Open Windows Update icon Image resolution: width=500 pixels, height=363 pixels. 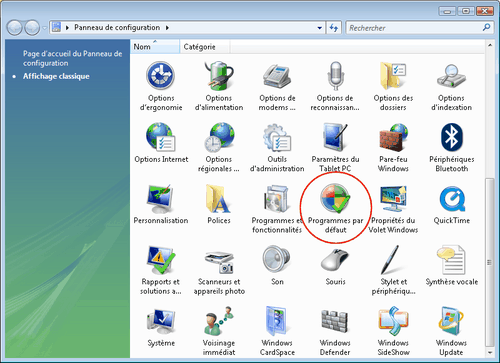pos(451,321)
